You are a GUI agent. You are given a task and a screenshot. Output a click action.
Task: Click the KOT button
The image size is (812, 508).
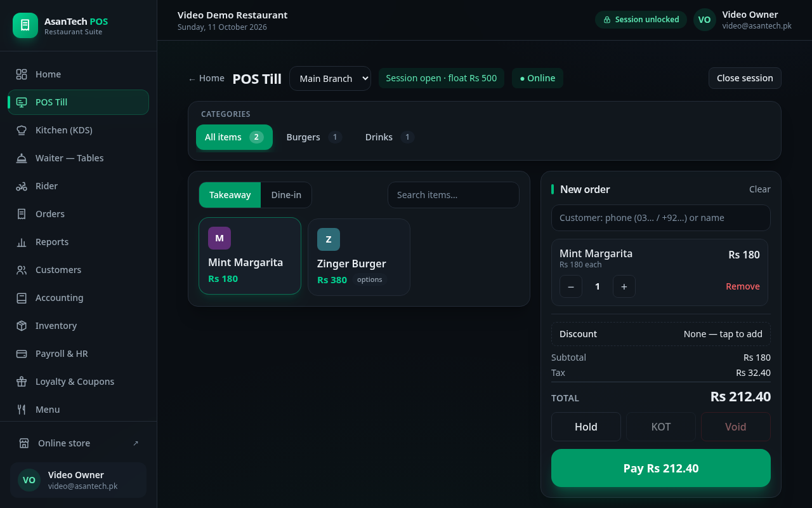pos(661,427)
